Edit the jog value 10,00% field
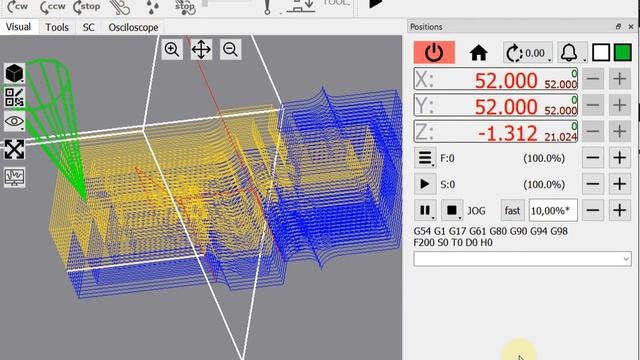The image size is (640, 360). (x=553, y=211)
